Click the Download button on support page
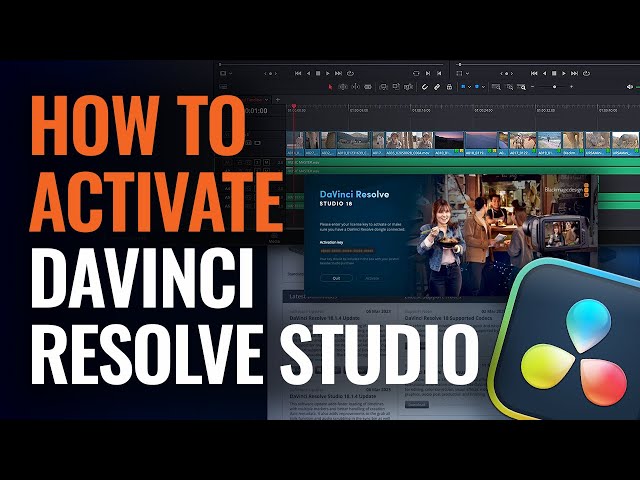This screenshot has height=480, width=640. [x=417, y=404]
